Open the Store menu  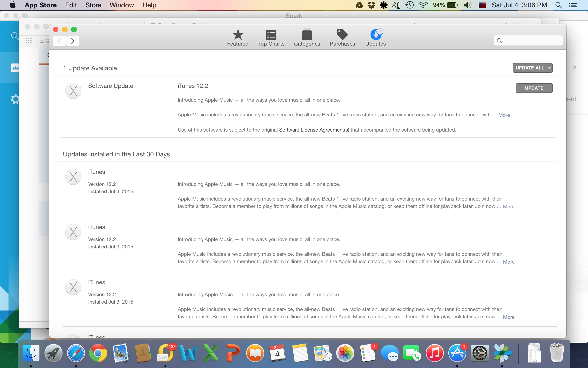[x=93, y=5]
